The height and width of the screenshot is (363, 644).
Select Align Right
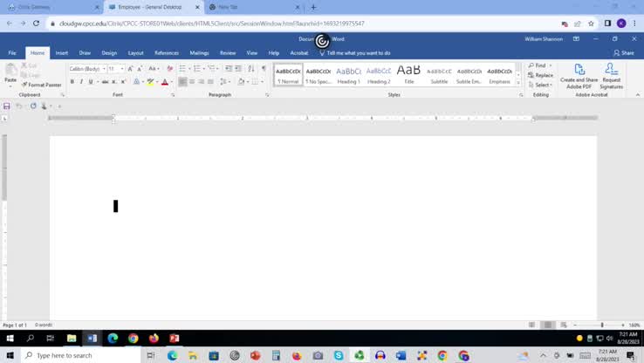[202, 82]
